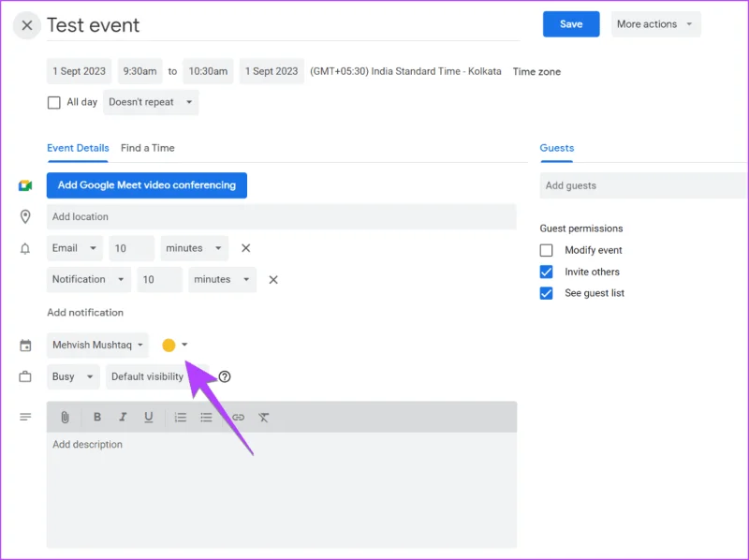Uncheck the Invite others permission
Viewport: 749px width, 560px height.
click(x=546, y=272)
